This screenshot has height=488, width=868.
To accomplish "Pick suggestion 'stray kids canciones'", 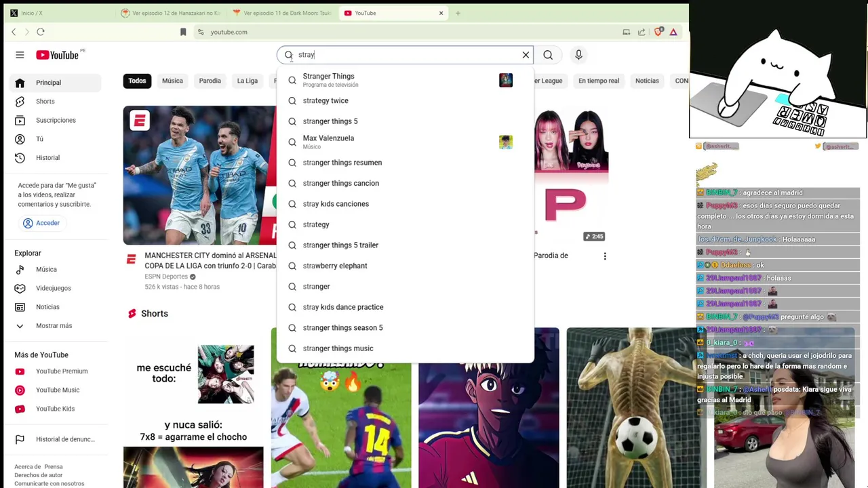I will [x=405, y=204].
